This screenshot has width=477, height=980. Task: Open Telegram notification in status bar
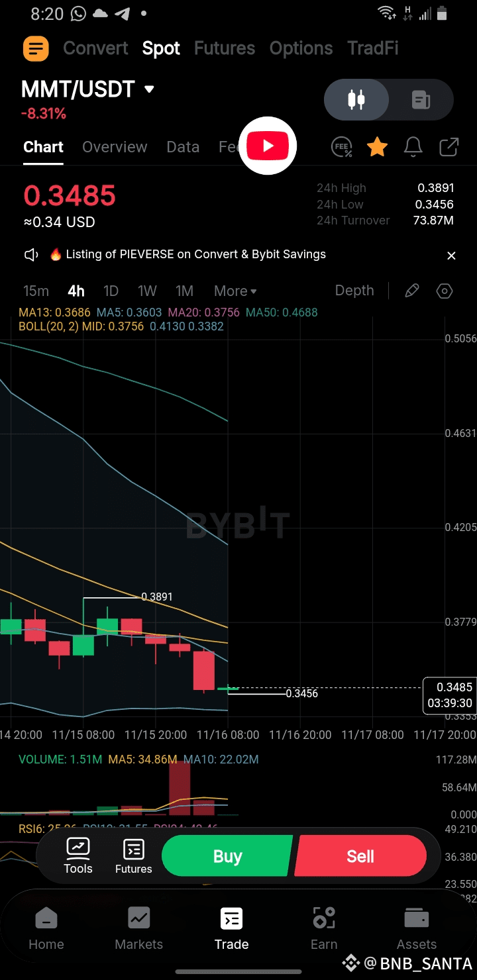tap(123, 13)
